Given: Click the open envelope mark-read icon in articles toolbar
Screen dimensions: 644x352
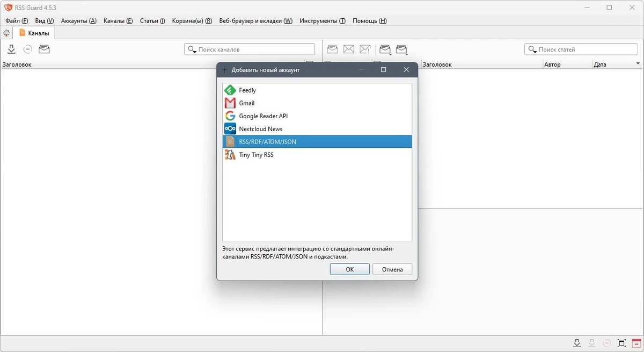Looking at the screenshot, I should 333,49.
